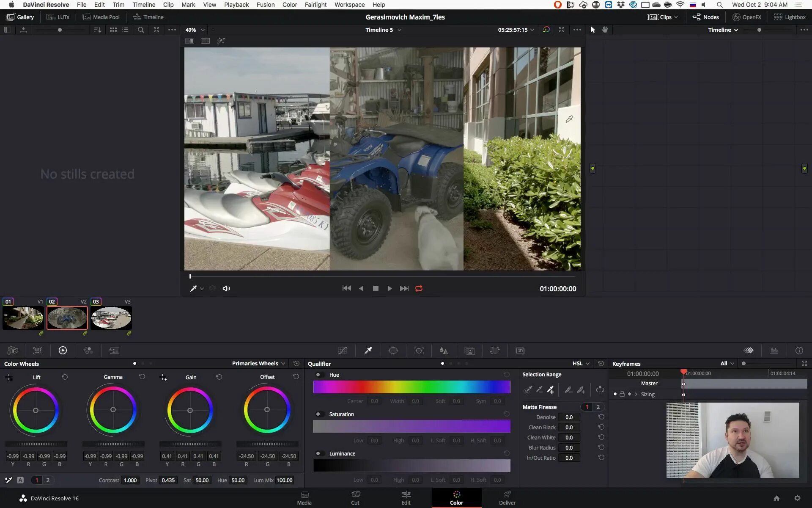812x508 pixels.
Task: Open the Fusion menu
Action: tap(265, 5)
